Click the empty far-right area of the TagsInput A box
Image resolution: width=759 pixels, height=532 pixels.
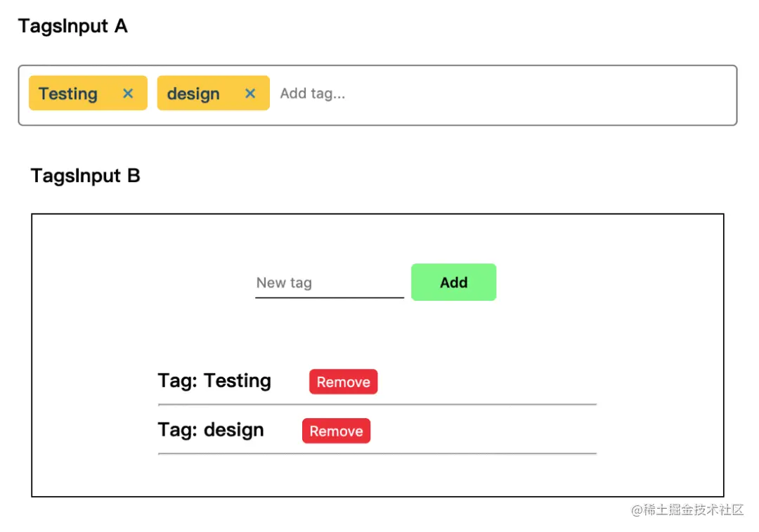tap(632, 95)
